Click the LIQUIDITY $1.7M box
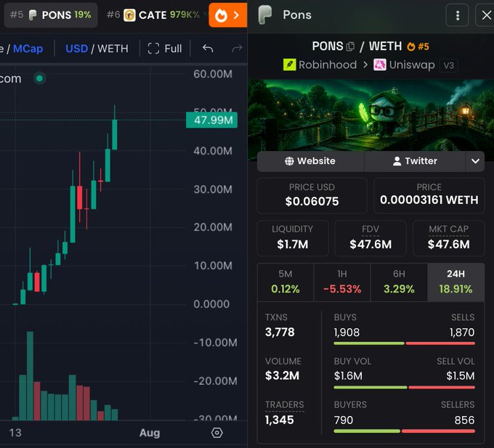Screen dimensions: 494x448 click(x=293, y=238)
